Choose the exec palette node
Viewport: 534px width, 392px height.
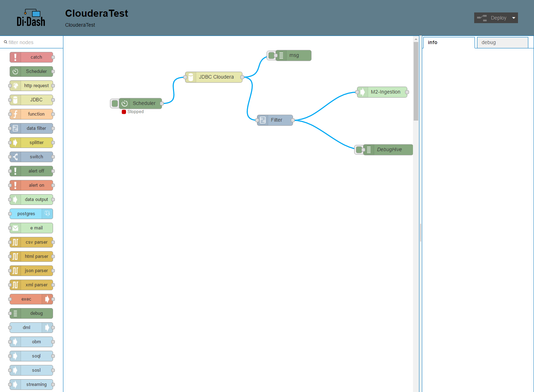click(31, 299)
